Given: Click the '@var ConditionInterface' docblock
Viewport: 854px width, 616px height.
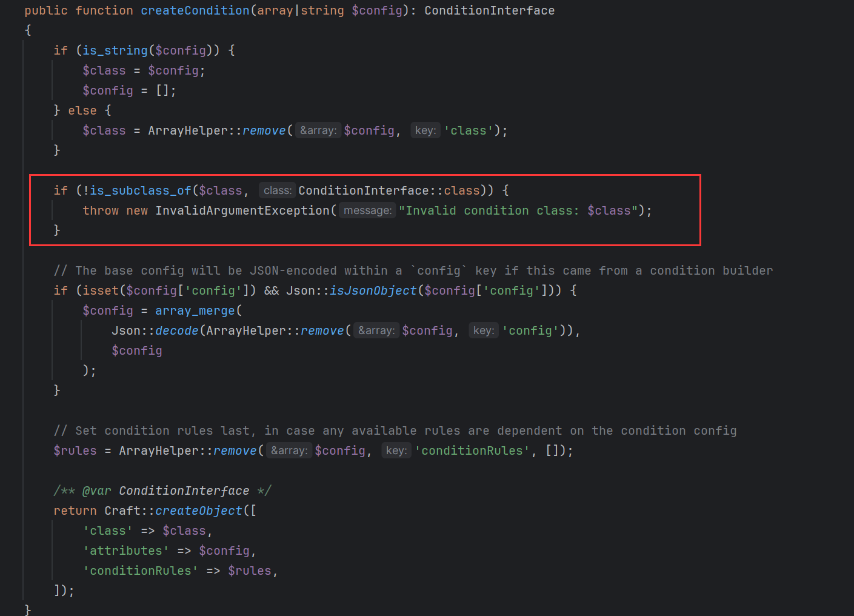Looking at the screenshot, I should coord(162,490).
